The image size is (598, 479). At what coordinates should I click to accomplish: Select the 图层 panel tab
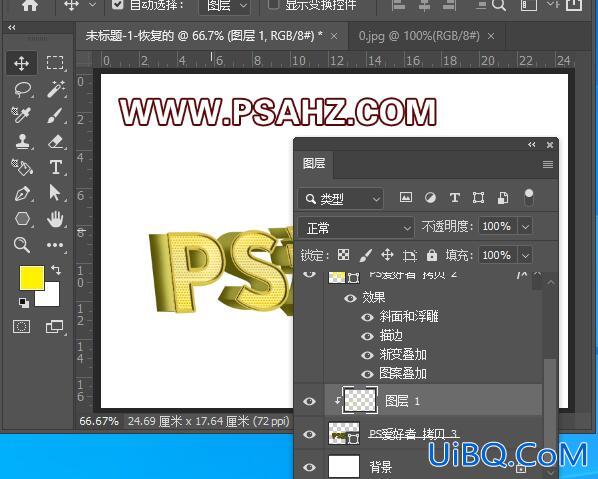(x=314, y=164)
